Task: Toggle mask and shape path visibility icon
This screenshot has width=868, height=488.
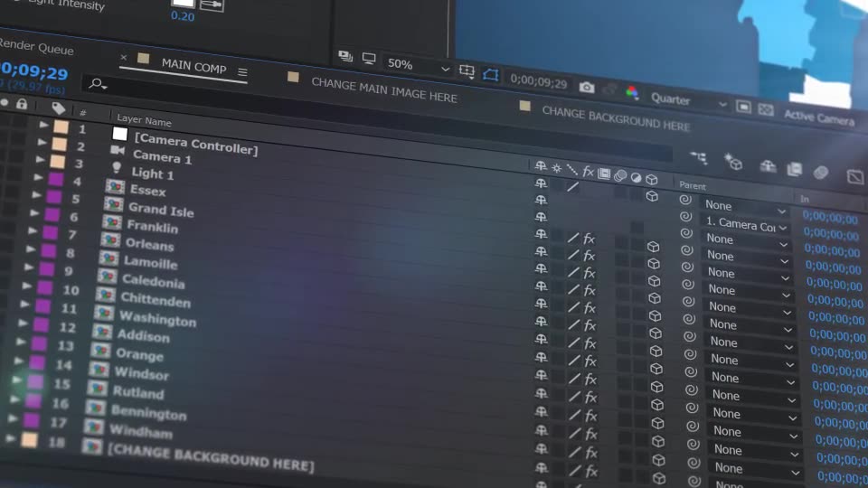Action: click(x=490, y=74)
